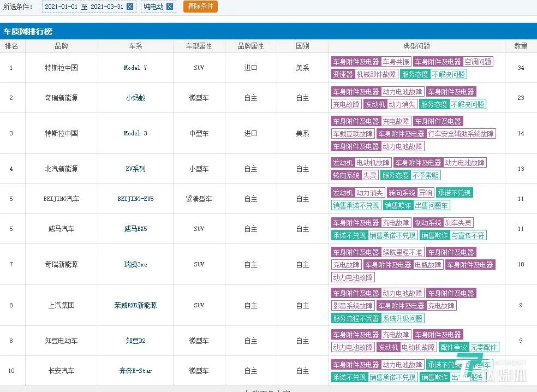The width and height of the screenshot is (537, 392).
Task: Remove the date range filter with its X icon
Action: coord(130,7)
